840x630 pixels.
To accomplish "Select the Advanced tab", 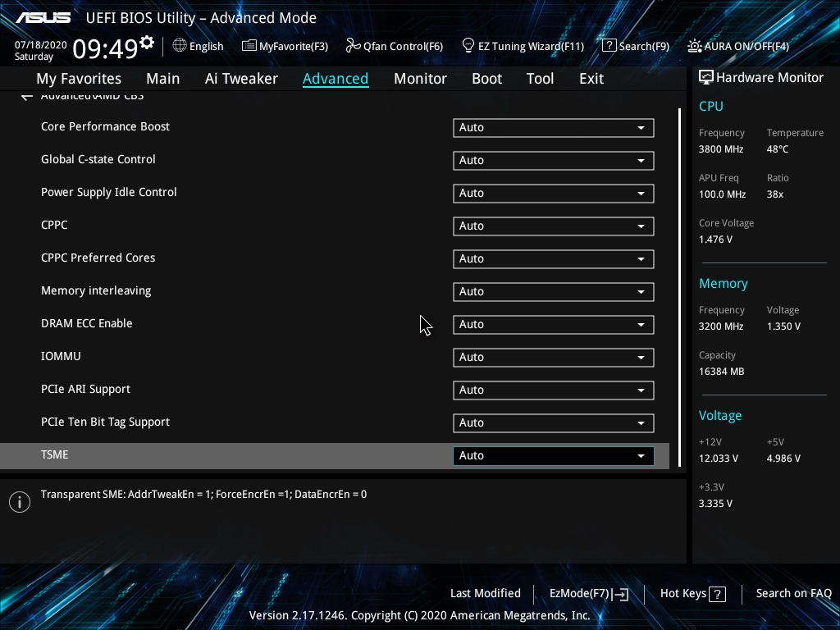I will coord(336,79).
